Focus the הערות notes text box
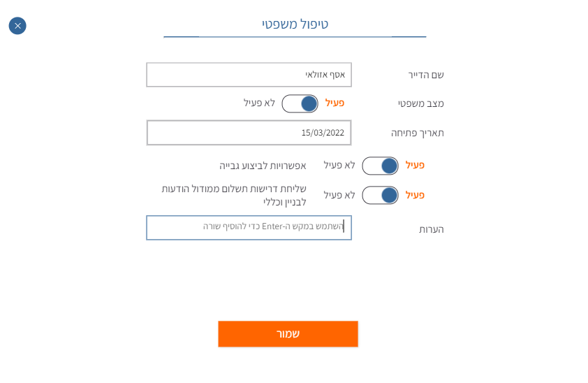This screenshot has width=588, height=383. 249,228
